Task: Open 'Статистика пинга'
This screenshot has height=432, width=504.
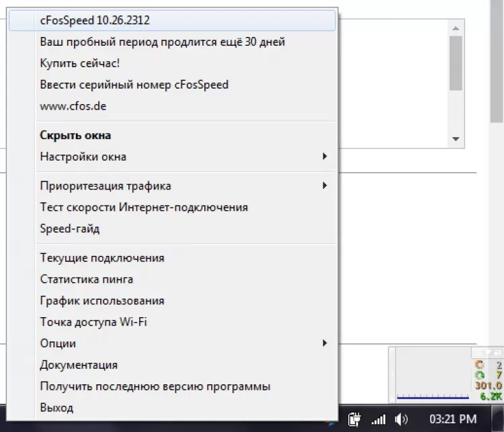Action: 172,279
